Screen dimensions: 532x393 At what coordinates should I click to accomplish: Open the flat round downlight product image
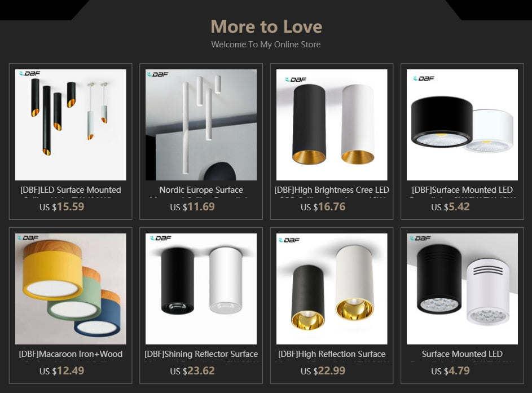462,125
